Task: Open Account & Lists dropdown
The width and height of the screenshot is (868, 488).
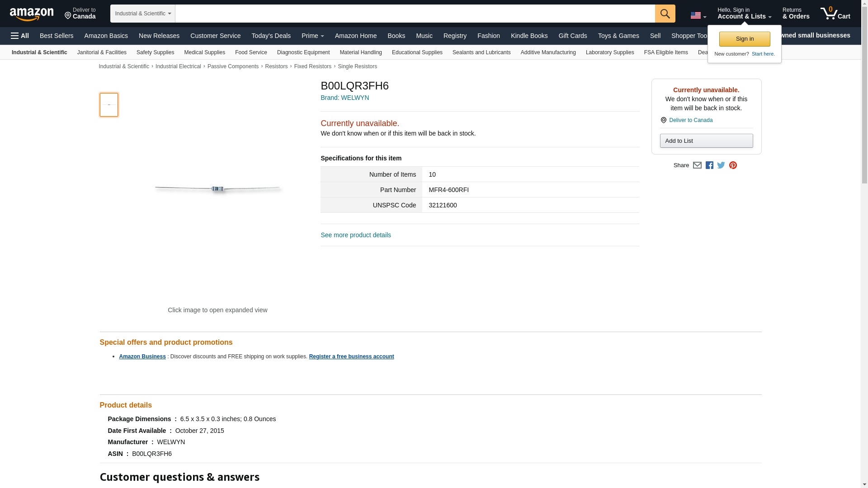Action: point(744,14)
